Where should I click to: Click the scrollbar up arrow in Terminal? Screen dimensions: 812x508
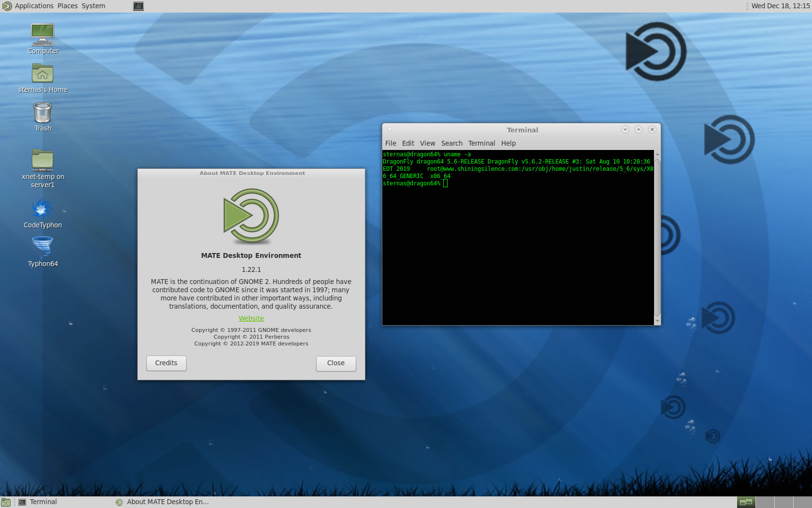pyautogui.click(x=657, y=154)
